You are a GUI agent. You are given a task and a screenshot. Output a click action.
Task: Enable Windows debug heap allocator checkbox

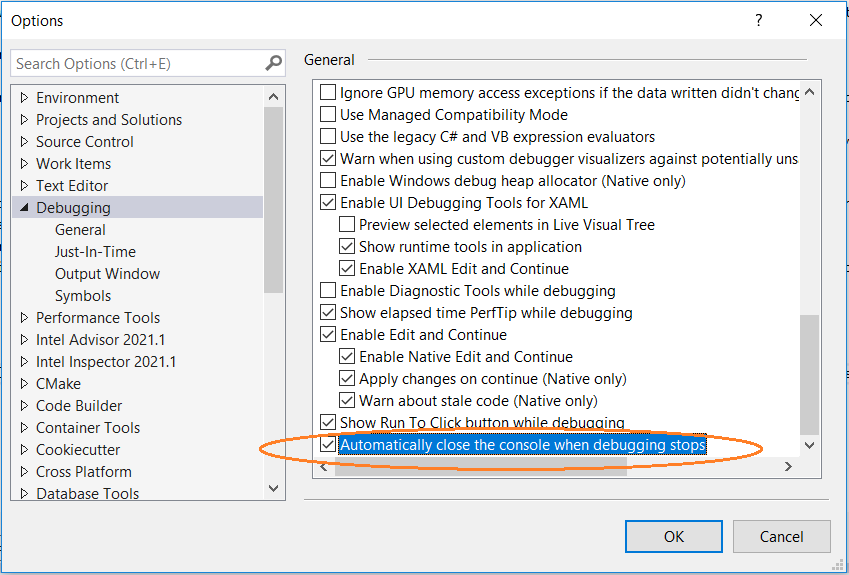tap(328, 180)
